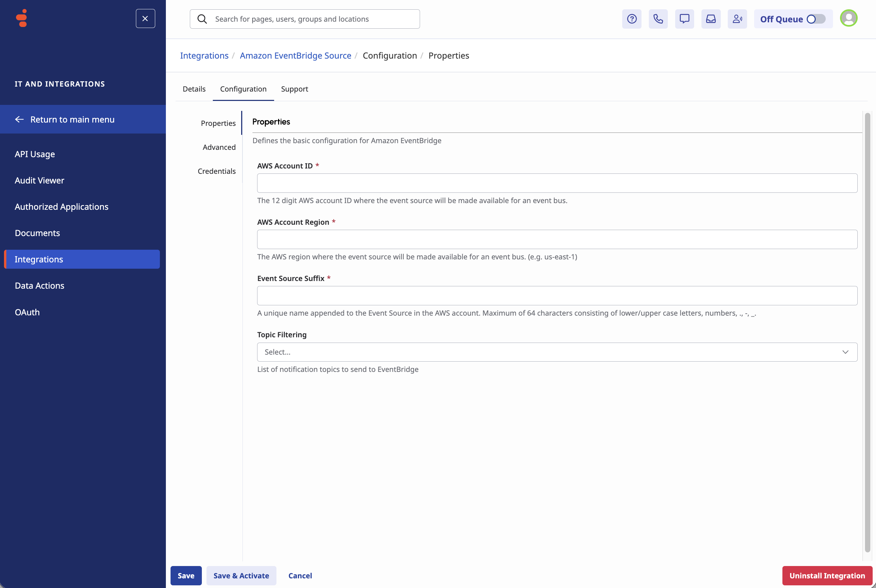
Task: Switch to the Details tab
Action: coord(194,89)
